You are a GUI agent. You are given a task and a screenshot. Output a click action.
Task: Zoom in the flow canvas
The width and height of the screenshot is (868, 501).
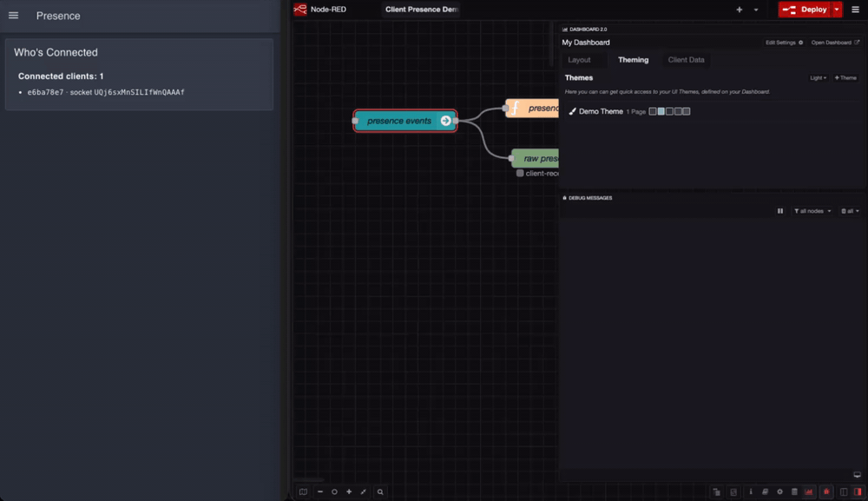(349, 491)
